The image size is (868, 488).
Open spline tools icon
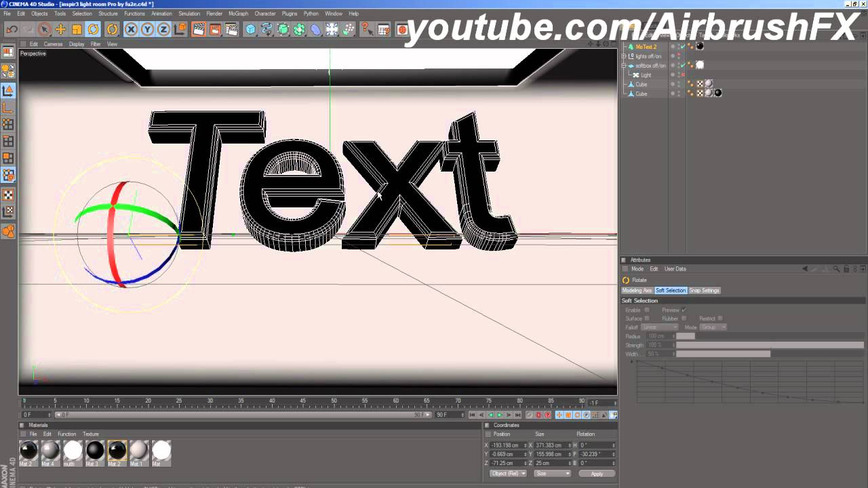pyautogui.click(x=267, y=29)
